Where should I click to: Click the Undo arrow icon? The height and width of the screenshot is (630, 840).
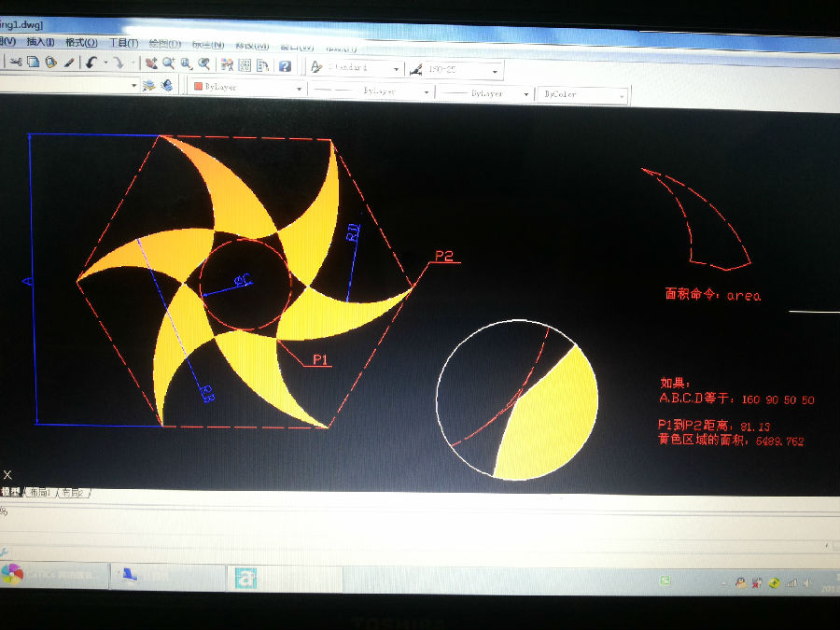[91, 63]
